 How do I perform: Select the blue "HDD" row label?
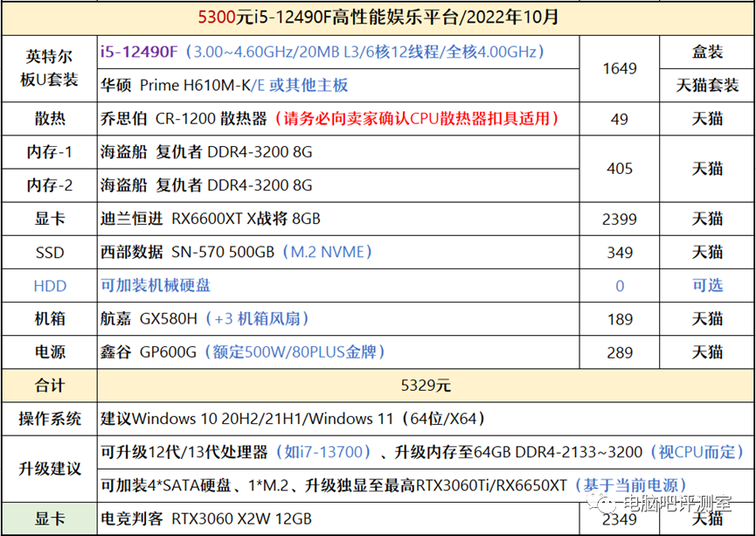click(49, 286)
